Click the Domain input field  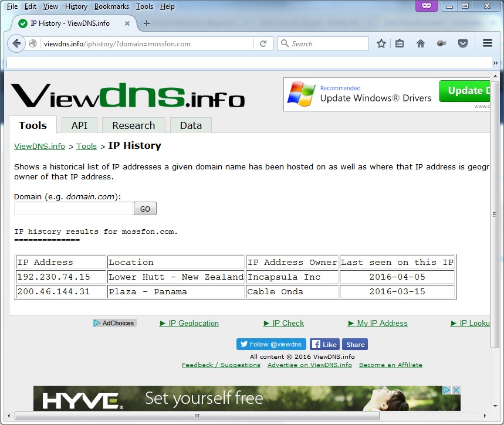[x=73, y=209]
